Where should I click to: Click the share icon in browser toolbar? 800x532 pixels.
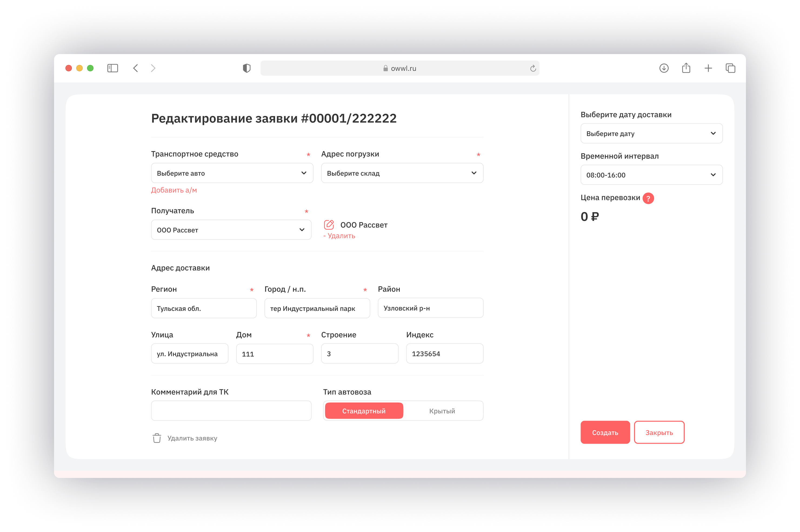click(x=686, y=68)
